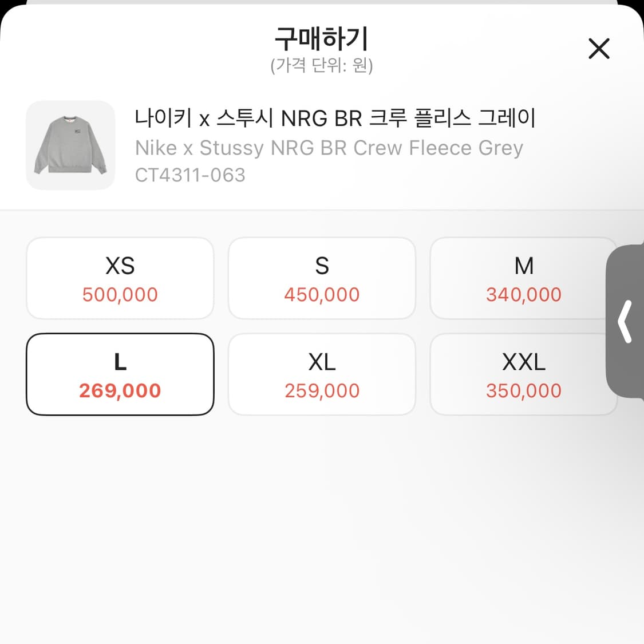Close the 구매하기 purchase modal
This screenshot has width=644, height=644.
599,49
